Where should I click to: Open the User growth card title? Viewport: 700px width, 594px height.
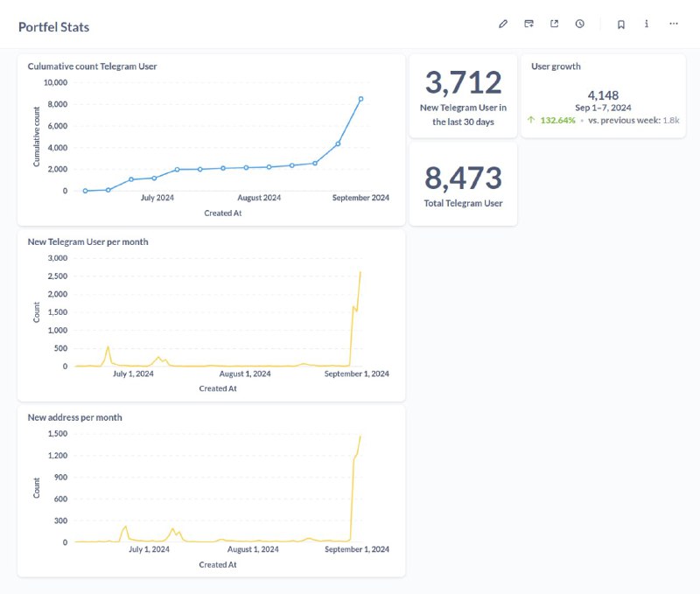tap(556, 66)
